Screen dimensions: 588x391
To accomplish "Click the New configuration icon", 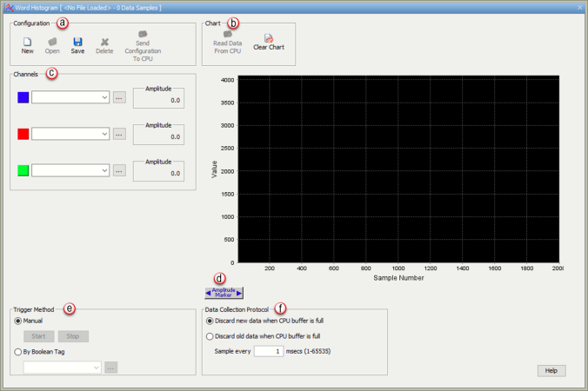I will coord(27,42).
